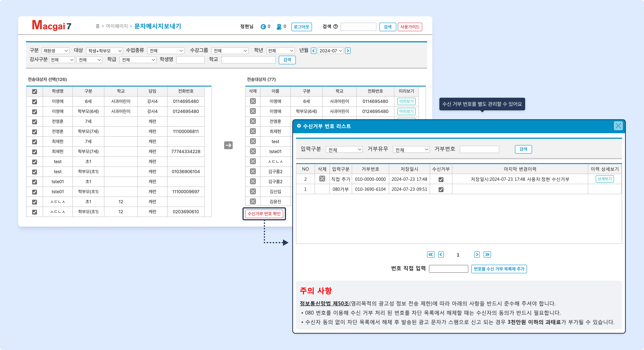644x350 pixels.
Task: Expand the 대상 학생+학부모 dropdown
Action: click(104, 51)
